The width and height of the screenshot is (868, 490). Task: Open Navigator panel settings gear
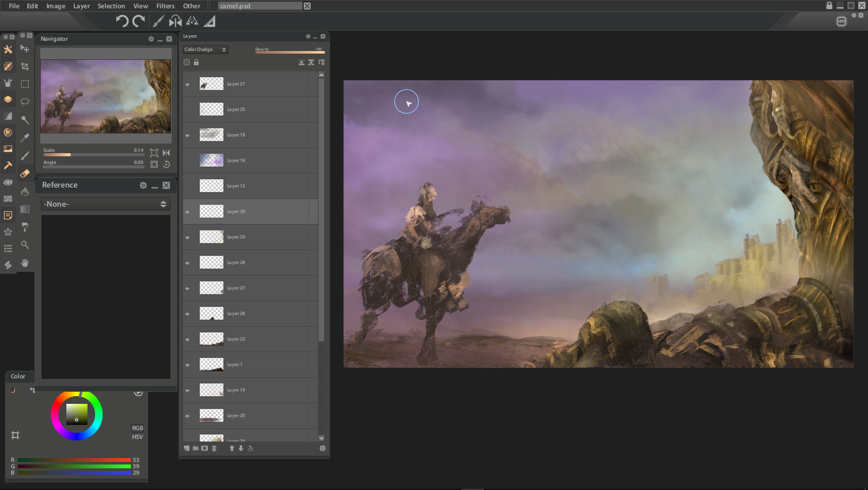[151, 39]
